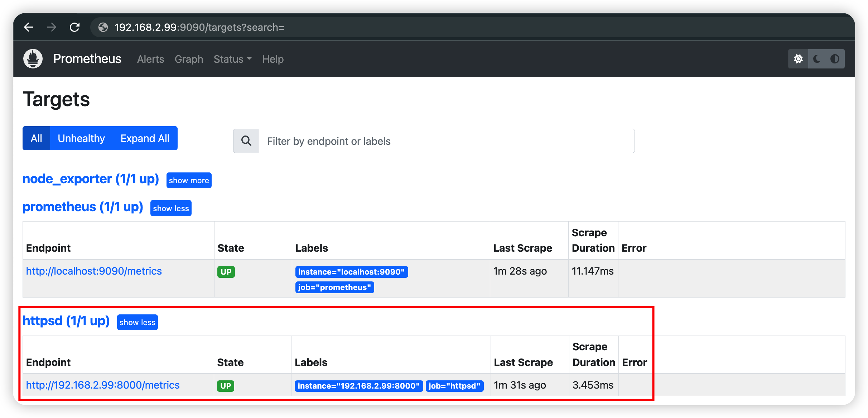The image size is (868, 418).
Task: Click the browser reload/refresh icon
Action: [76, 26]
